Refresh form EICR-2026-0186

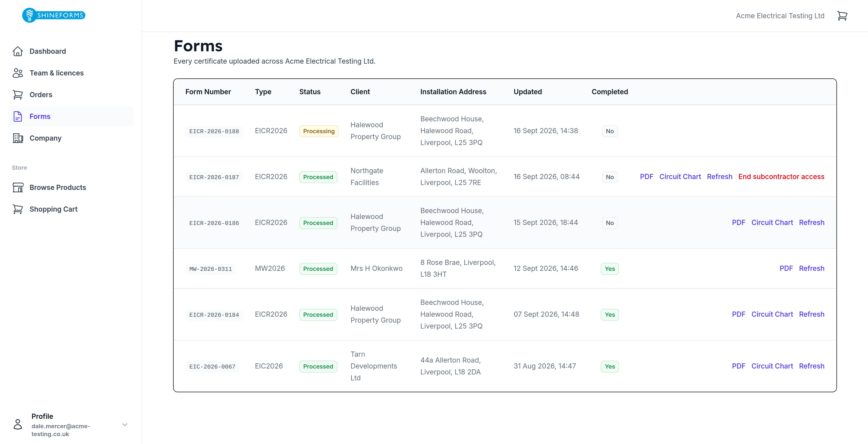click(x=811, y=222)
